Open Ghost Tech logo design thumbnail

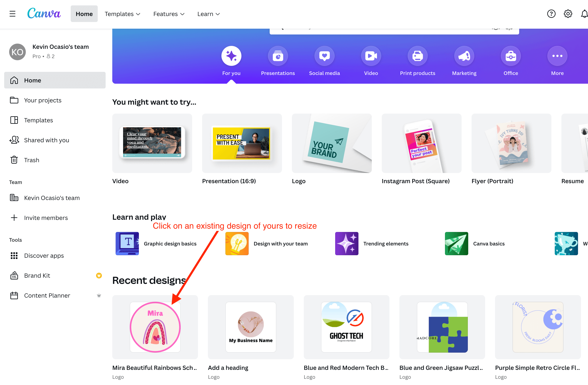click(x=346, y=327)
